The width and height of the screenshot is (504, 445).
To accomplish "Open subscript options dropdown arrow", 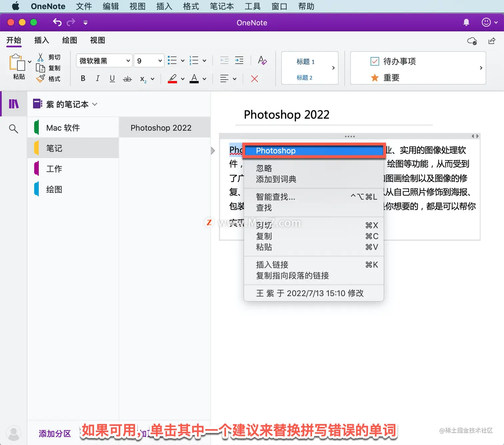I will (152, 79).
